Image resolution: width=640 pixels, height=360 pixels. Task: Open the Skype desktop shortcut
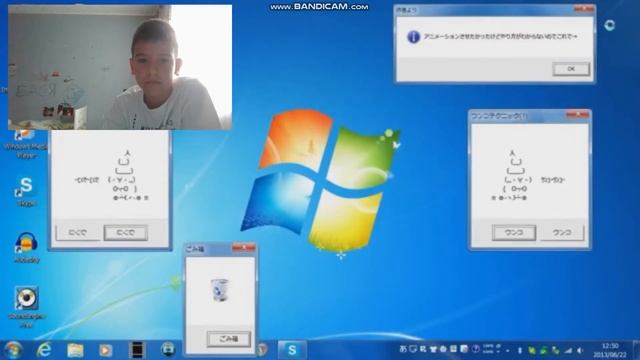(x=26, y=191)
